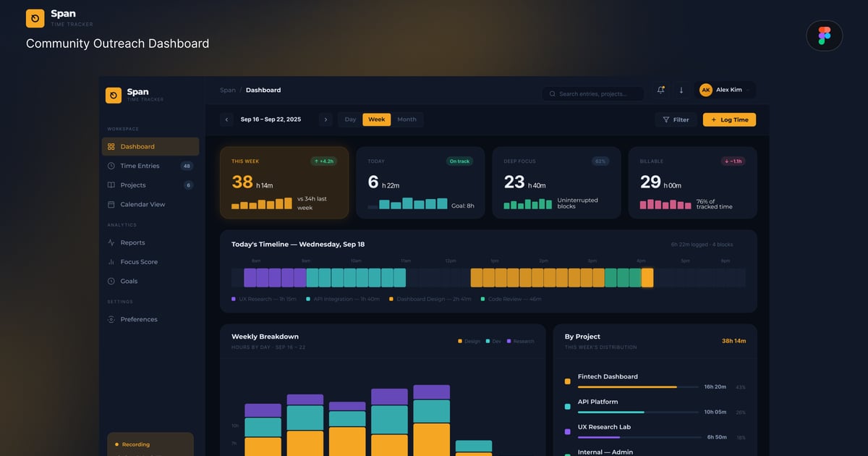This screenshot has width=868, height=456.
Task: Click the search magnifier icon
Action: 553,94
